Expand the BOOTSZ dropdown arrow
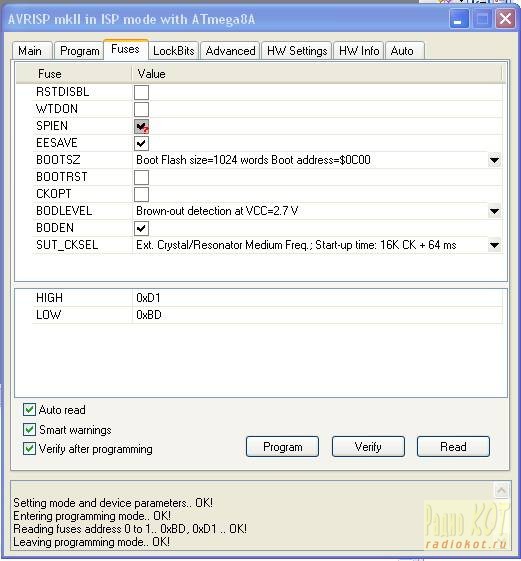 pos(495,160)
